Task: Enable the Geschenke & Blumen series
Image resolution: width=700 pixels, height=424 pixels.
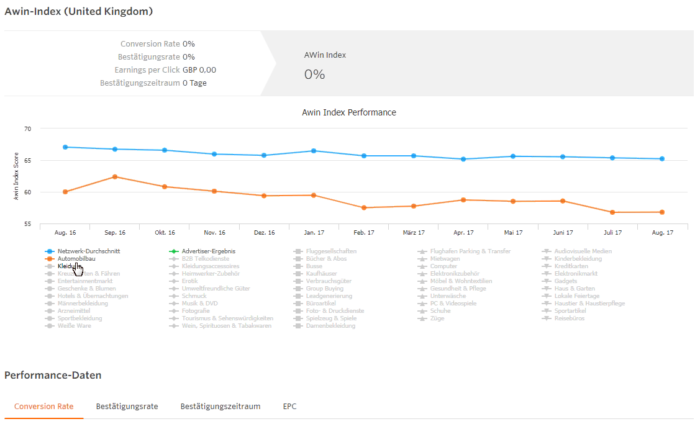Action: [x=80, y=289]
